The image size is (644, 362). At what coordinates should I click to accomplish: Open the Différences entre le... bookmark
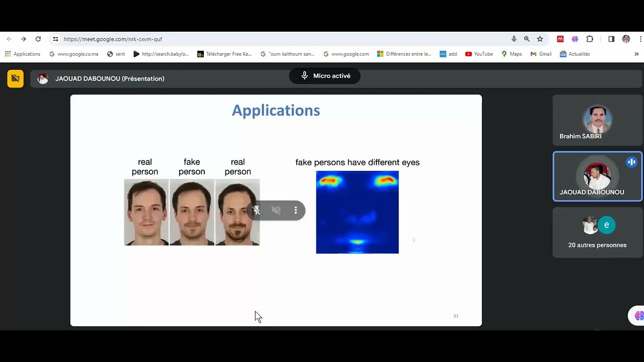coord(405,54)
